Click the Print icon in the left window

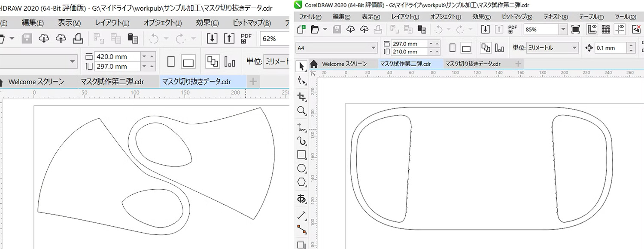[x=78, y=38]
